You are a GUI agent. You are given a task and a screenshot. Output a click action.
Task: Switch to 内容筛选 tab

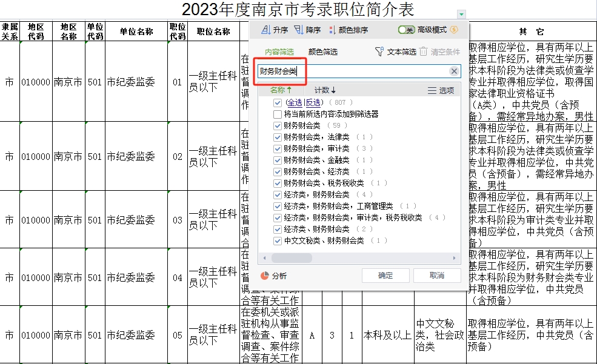point(279,51)
